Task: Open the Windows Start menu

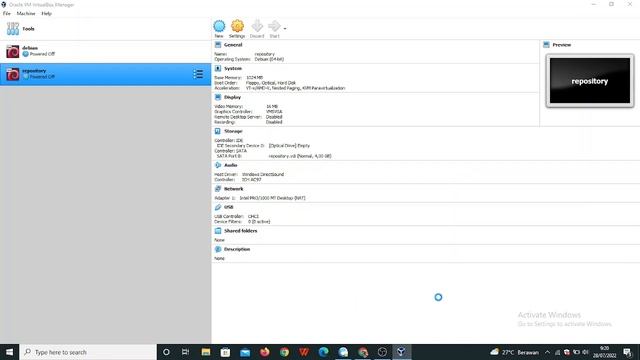Action: 9,352
